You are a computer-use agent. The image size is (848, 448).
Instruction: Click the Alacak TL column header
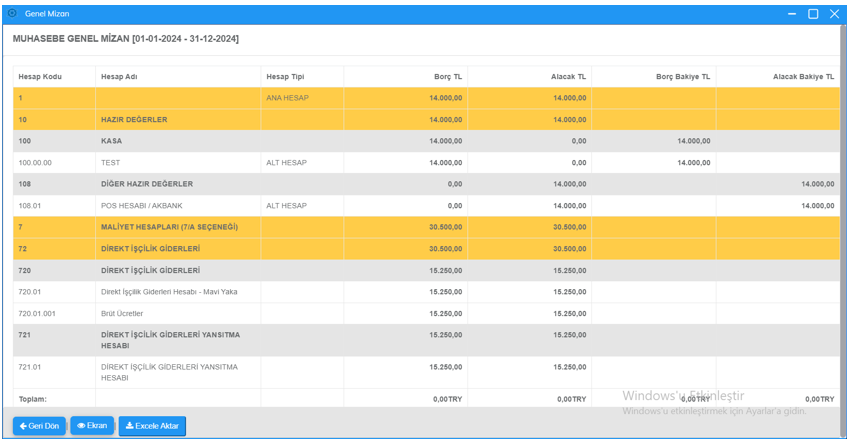point(568,76)
